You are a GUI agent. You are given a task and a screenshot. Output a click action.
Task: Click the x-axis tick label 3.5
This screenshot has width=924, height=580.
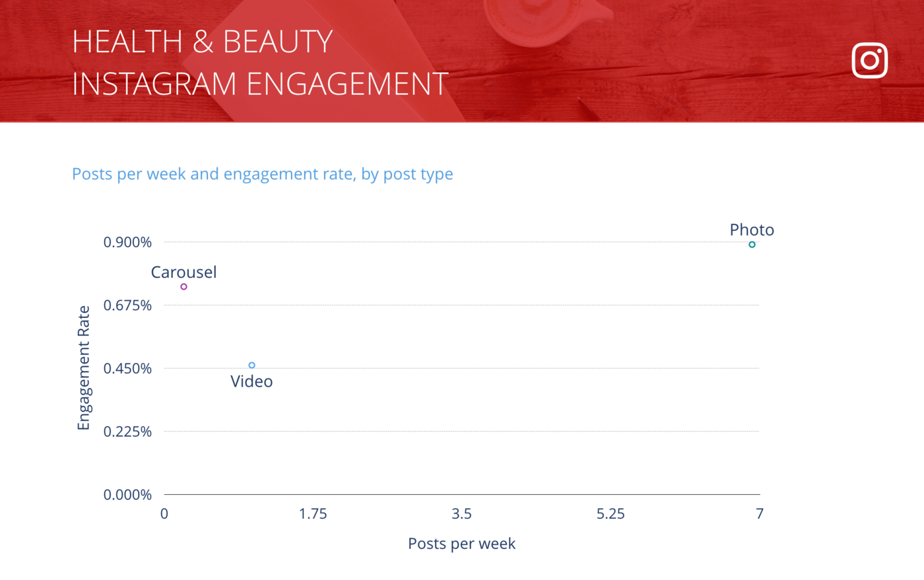[x=462, y=514]
